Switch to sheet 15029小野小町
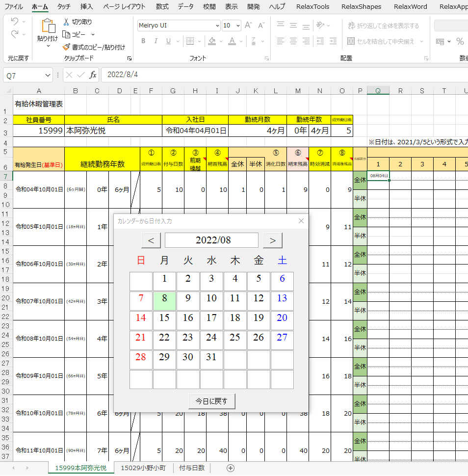This screenshot has width=468, height=476. pyautogui.click(x=143, y=468)
